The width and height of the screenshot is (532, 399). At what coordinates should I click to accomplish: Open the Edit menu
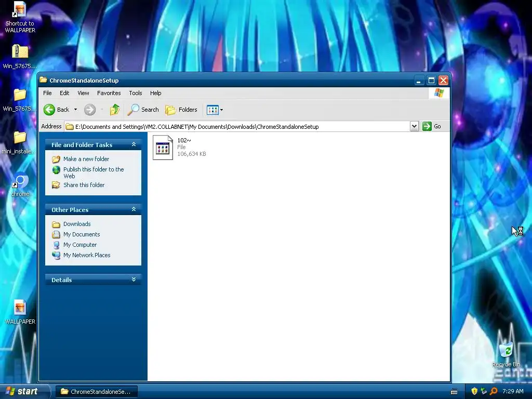click(x=64, y=93)
